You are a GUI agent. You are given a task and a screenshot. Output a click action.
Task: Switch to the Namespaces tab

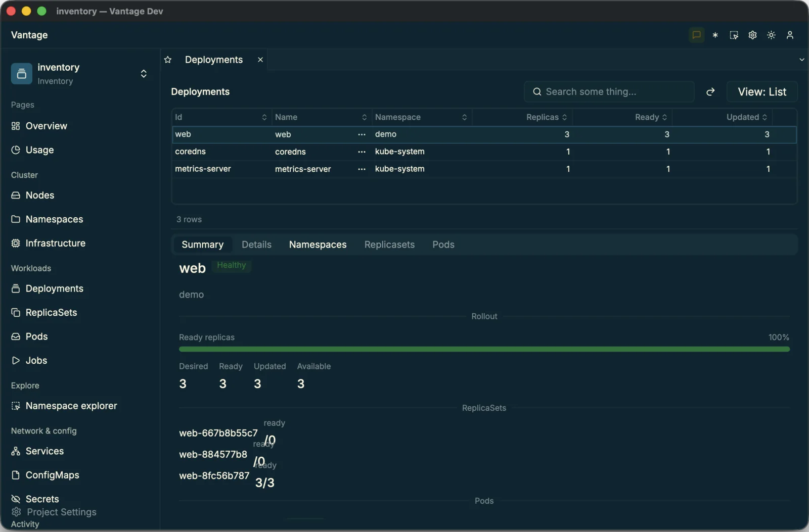pos(318,245)
